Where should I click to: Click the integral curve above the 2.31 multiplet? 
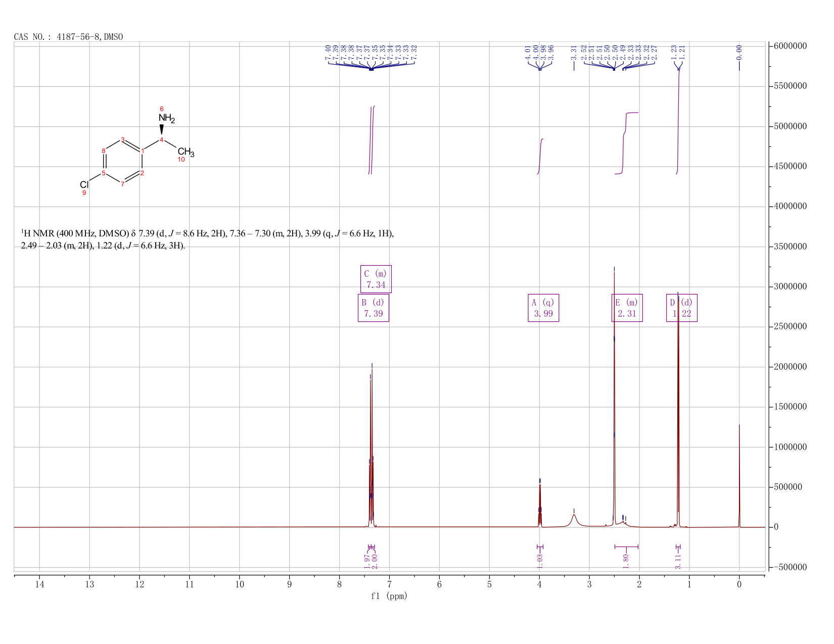(626, 143)
